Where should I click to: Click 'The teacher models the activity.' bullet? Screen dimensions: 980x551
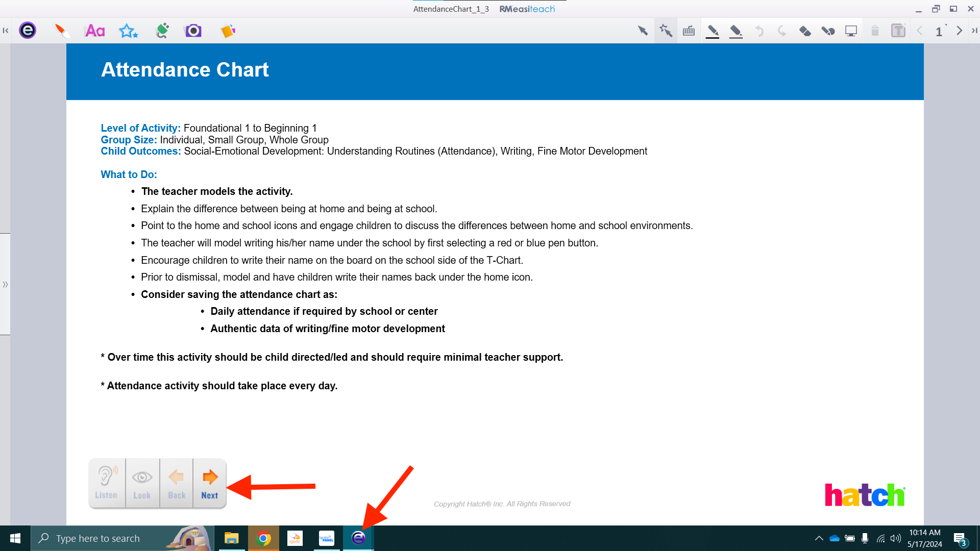pyautogui.click(x=217, y=191)
